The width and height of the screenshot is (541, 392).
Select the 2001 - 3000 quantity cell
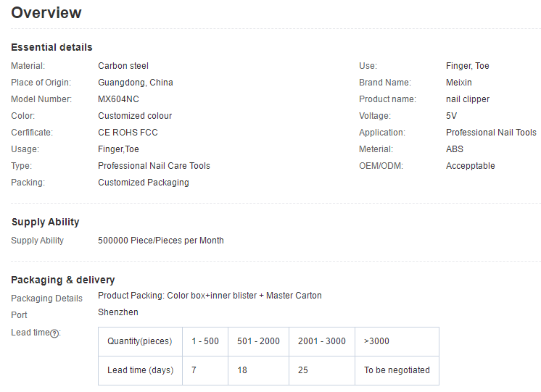pos(321,341)
